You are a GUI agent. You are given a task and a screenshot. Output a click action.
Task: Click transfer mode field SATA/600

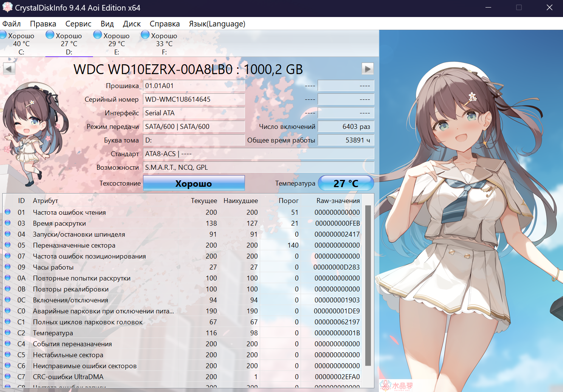[x=194, y=127]
